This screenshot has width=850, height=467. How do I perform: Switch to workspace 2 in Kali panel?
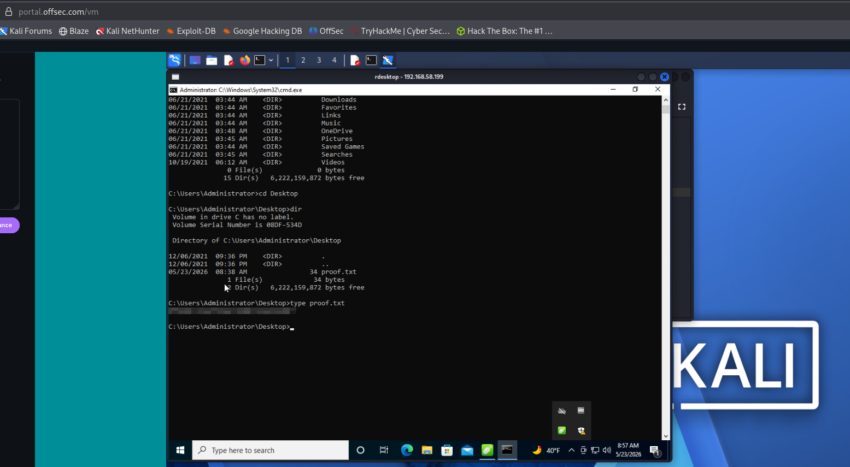pyautogui.click(x=303, y=60)
